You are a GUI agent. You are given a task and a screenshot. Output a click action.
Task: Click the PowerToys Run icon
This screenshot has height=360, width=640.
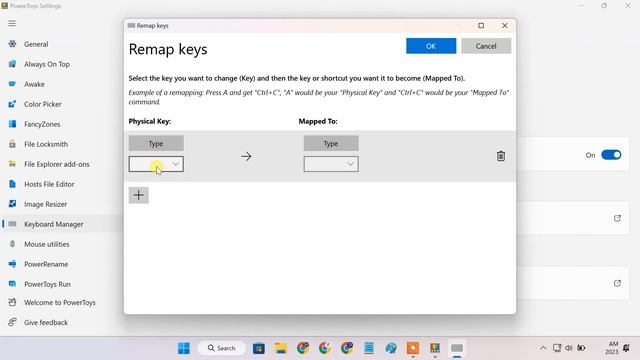tap(12, 284)
